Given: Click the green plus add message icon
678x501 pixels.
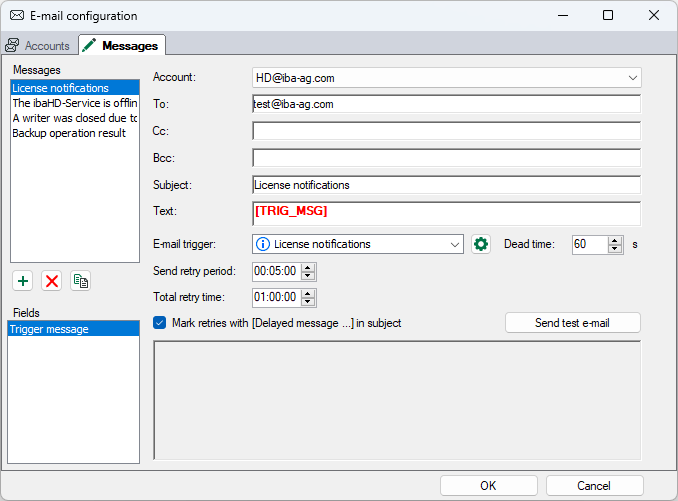Looking at the screenshot, I should [23, 281].
